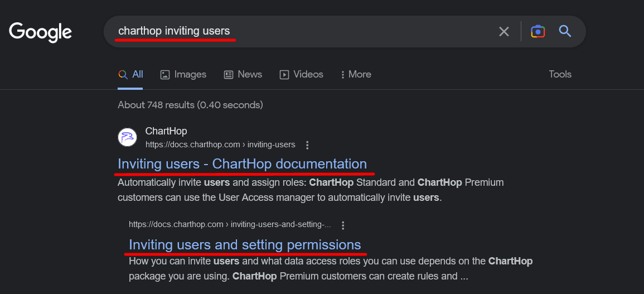
Task: Click into the 'charthop inviting users' search field
Action: pyautogui.click(x=301, y=31)
